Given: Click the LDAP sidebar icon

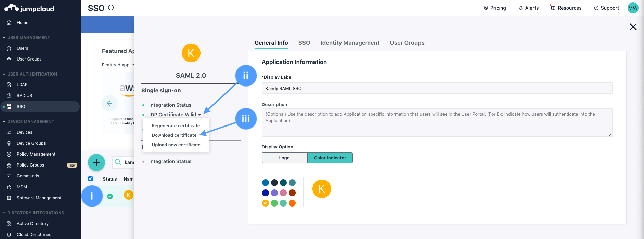Looking at the screenshot, I should 9,85.
